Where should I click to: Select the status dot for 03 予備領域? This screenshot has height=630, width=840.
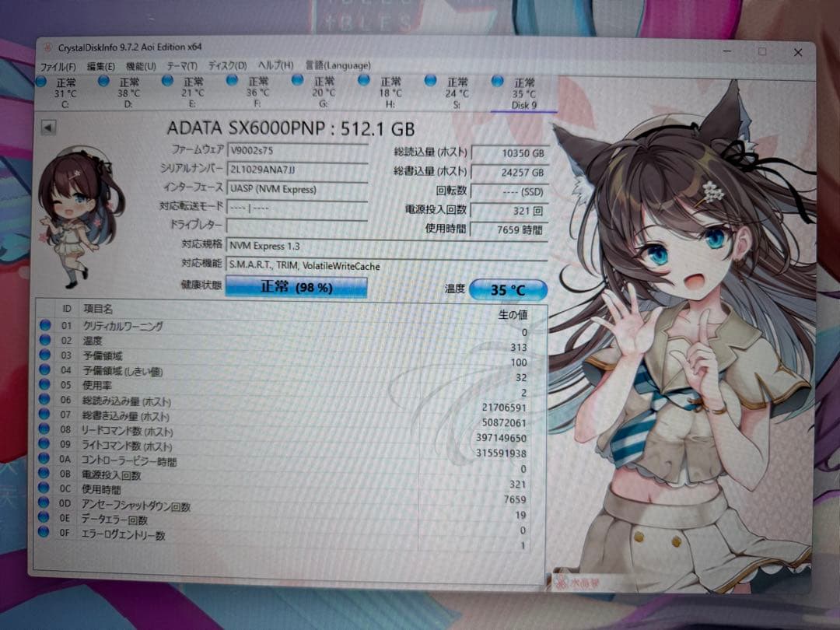click(45, 355)
